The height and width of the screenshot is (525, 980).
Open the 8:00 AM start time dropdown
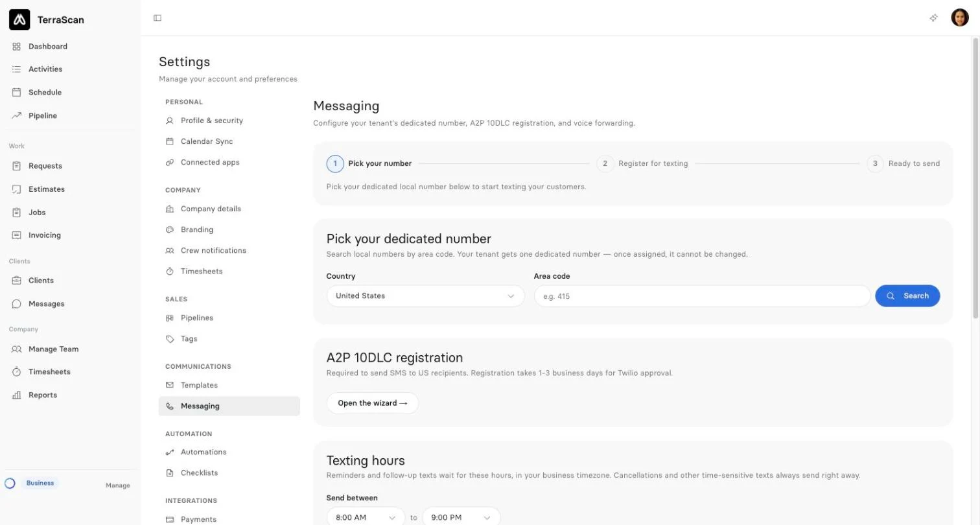366,517
